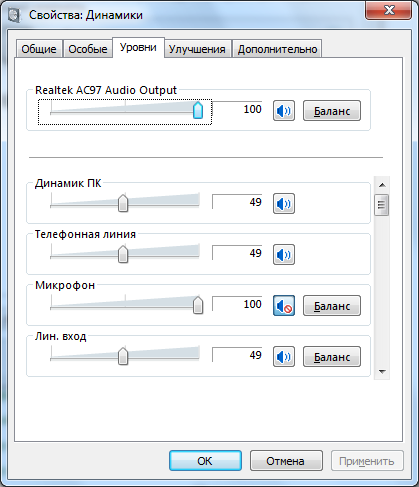The height and width of the screenshot is (487, 419).
Task: Open the Дополнительно tab
Action: coord(277,49)
